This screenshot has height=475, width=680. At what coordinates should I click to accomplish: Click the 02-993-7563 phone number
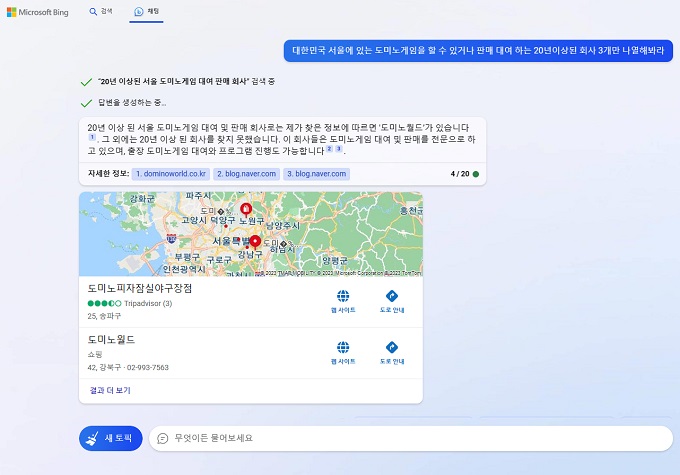[147, 367]
